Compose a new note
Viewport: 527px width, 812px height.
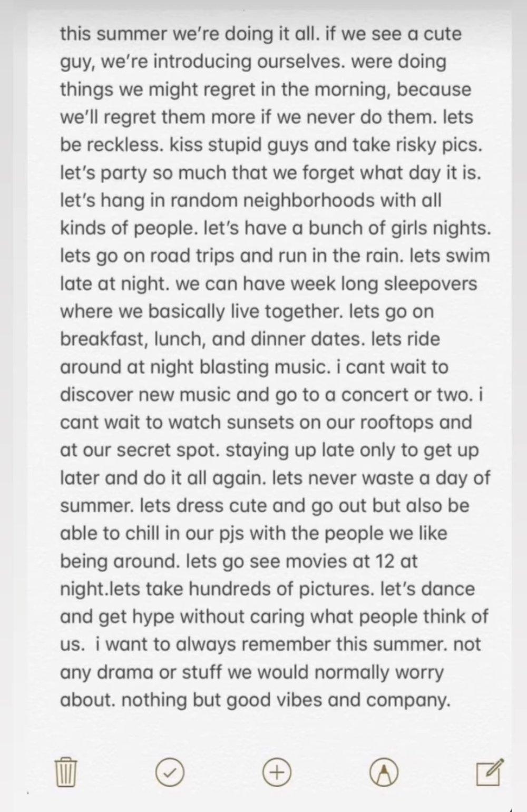coord(490,772)
